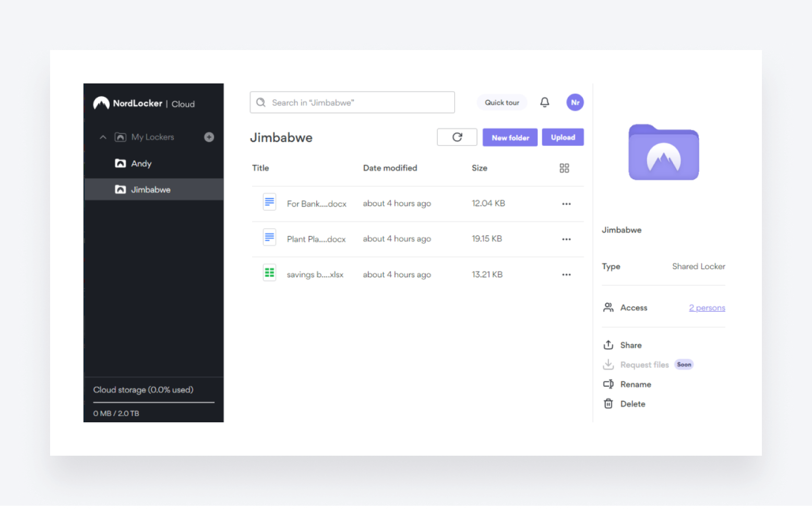Click the Access persons icon
The image size is (812, 512).
tap(608, 307)
